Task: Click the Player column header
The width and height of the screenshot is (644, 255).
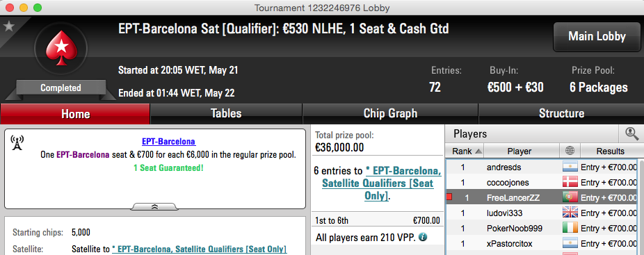Action: pos(519,151)
